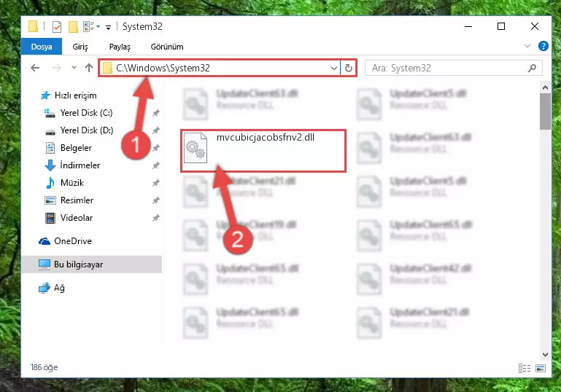This screenshot has width=561, height=392.
Task: Go back with the left arrow button
Action: pos(35,68)
